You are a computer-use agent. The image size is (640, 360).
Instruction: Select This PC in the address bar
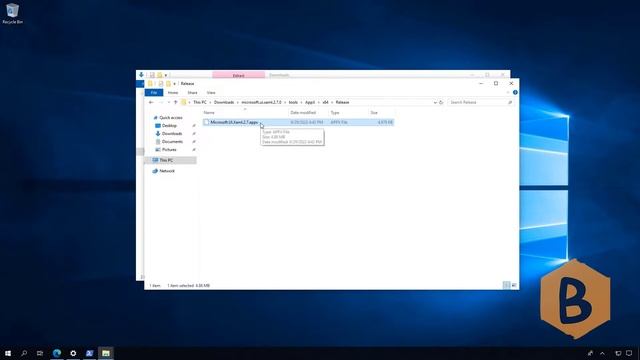tap(200, 102)
